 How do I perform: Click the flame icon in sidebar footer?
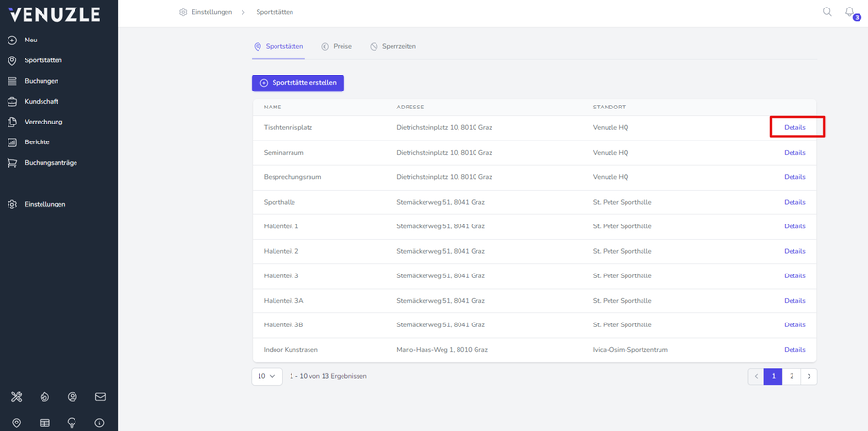pos(44,397)
